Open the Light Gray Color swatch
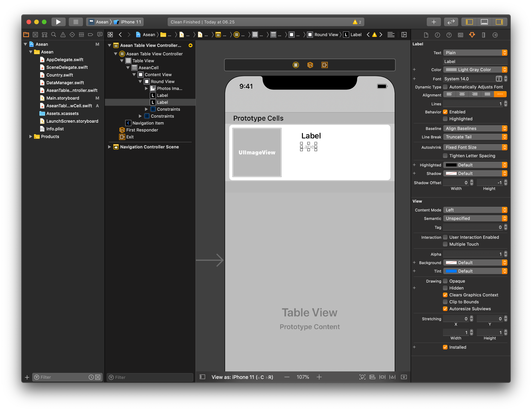The height and width of the screenshot is (411, 532). [x=451, y=70]
